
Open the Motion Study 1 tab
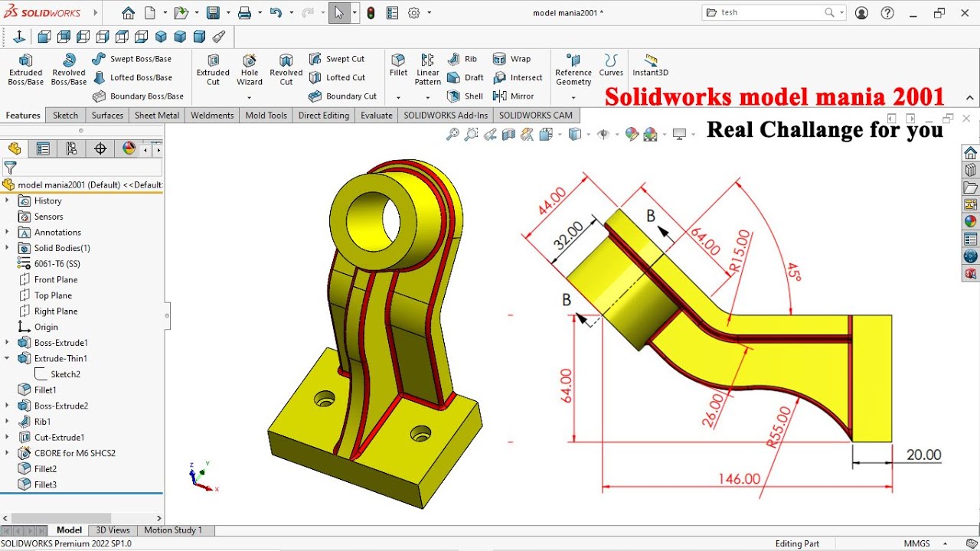coord(173,530)
